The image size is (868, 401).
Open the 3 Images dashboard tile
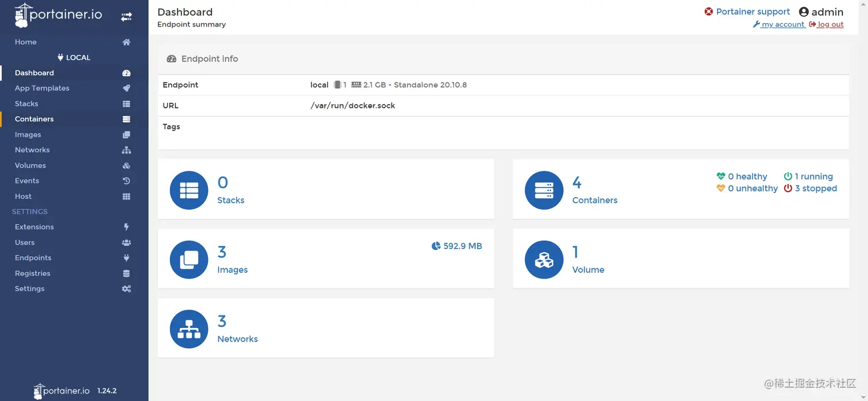(325, 259)
